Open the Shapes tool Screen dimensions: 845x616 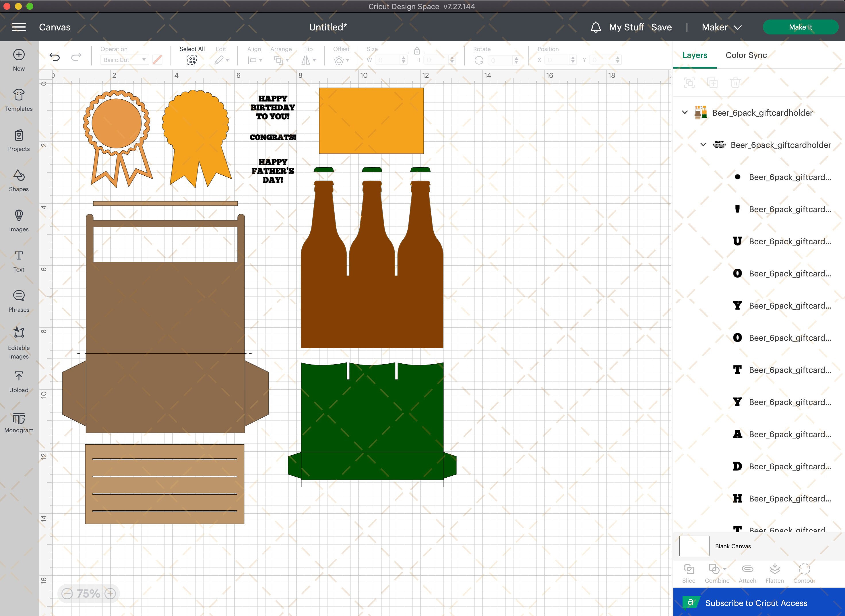coord(19,181)
